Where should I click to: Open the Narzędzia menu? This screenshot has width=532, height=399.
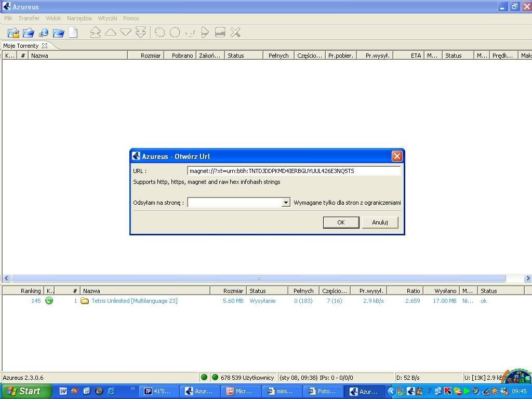pyautogui.click(x=79, y=18)
